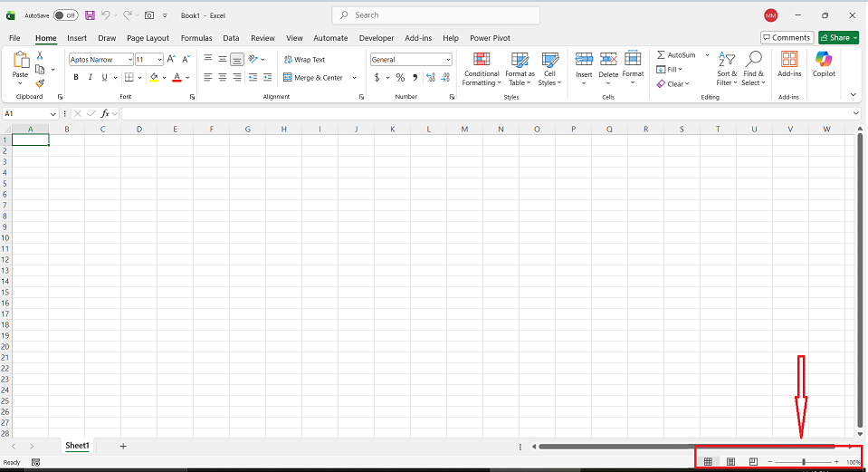Image resolution: width=868 pixels, height=472 pixels.
Task: Open Cell Styles gallery
Action: [x=549, y=69]
